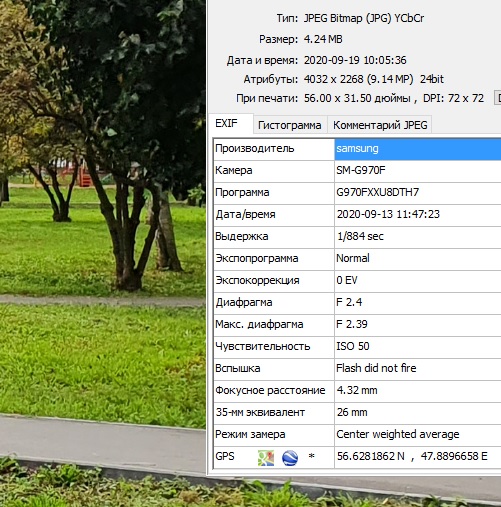Screen dimensions: 501x507
Task: Select the Экспокоррекция 0 EV row
Action: 357,281
